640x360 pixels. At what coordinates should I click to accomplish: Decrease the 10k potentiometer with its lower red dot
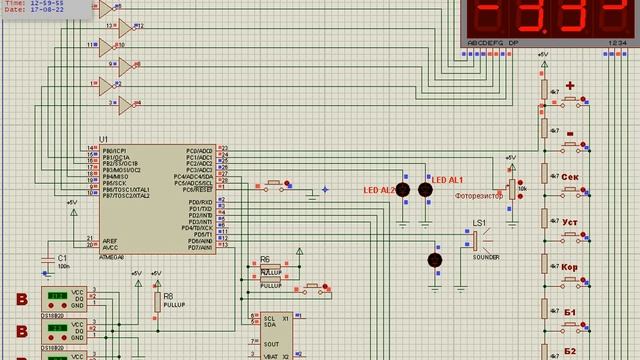(520, 196)
